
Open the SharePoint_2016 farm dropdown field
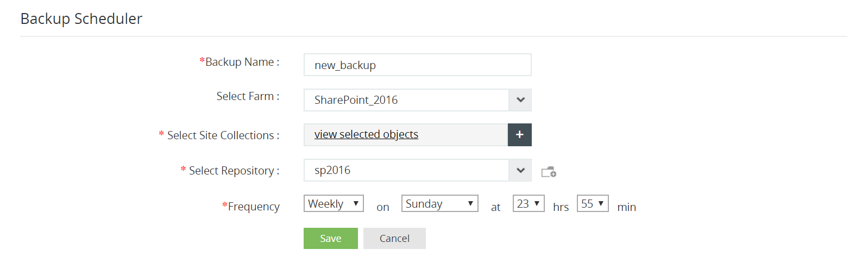pyautogui.click(x=406, y=100)
